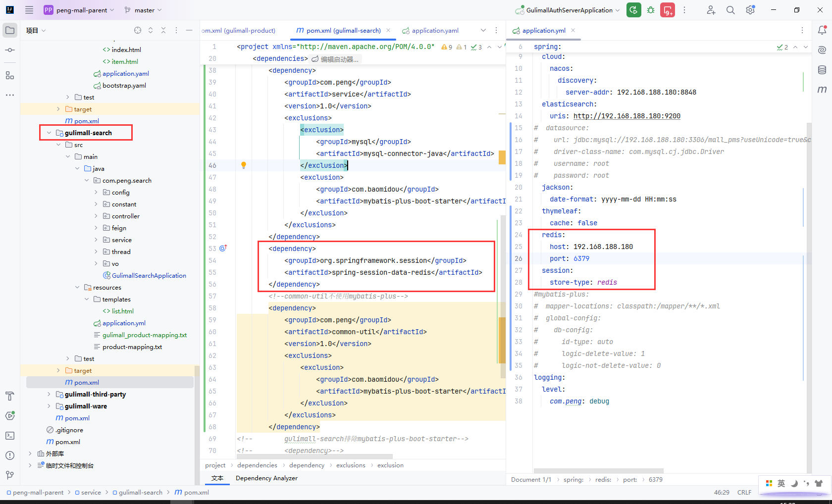Open master branch dropdown
Screen dimensions: 832x504
143,10
